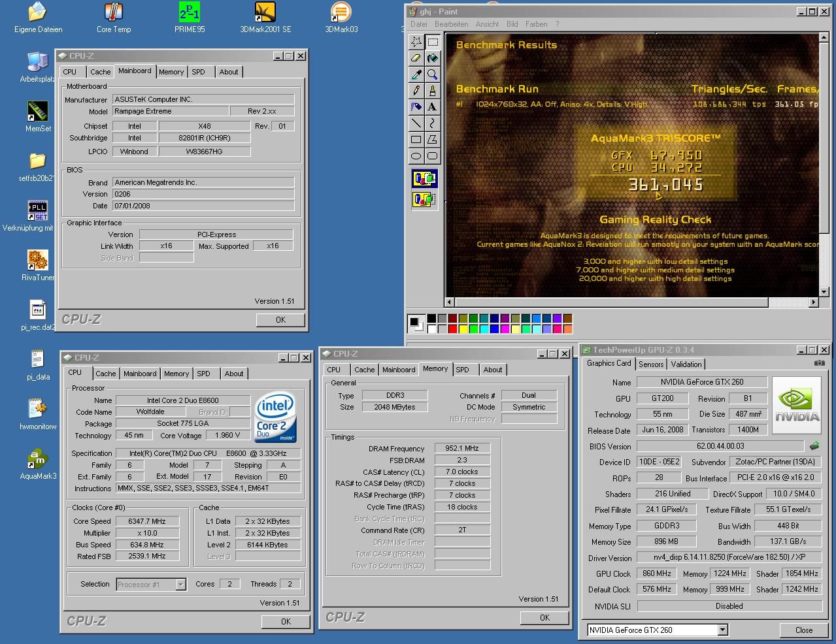Open the PRIME95 desktop icon
The width and height of the screenshot is (836, 644).
[x=190, y=18]
